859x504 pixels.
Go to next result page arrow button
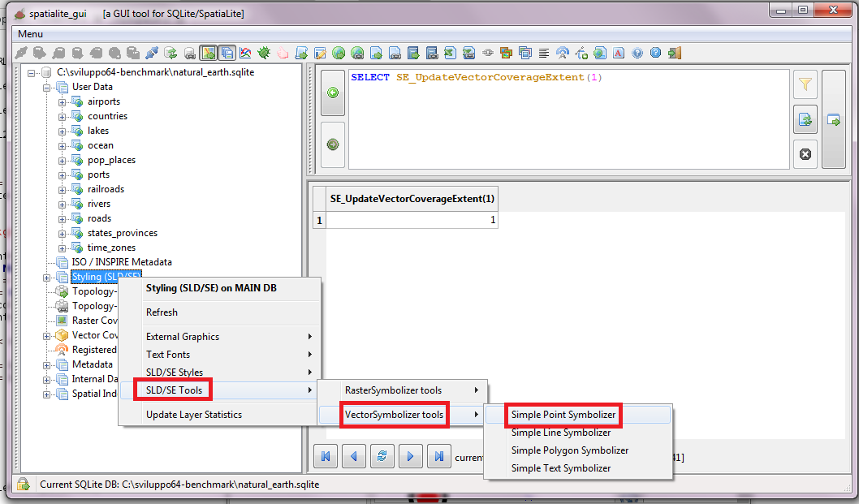click(x=410, y=456)
